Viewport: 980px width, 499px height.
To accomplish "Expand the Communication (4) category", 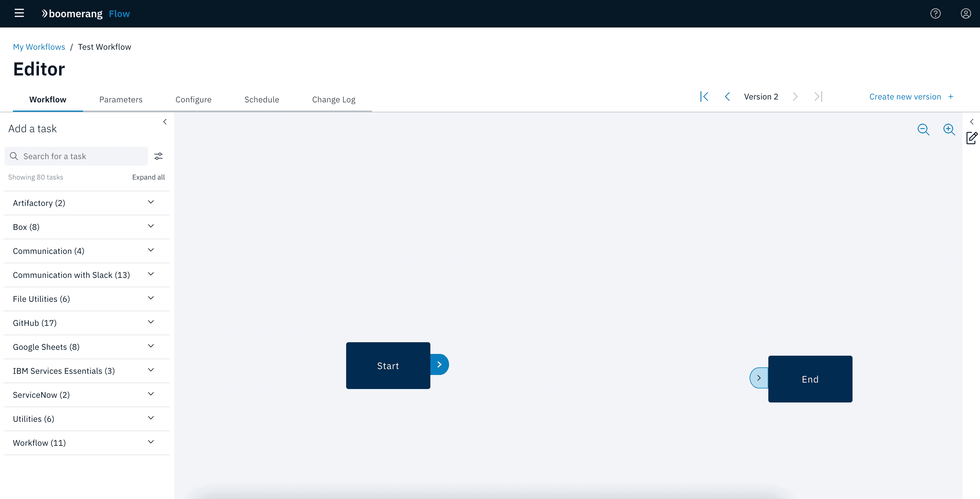I will 86,251.
